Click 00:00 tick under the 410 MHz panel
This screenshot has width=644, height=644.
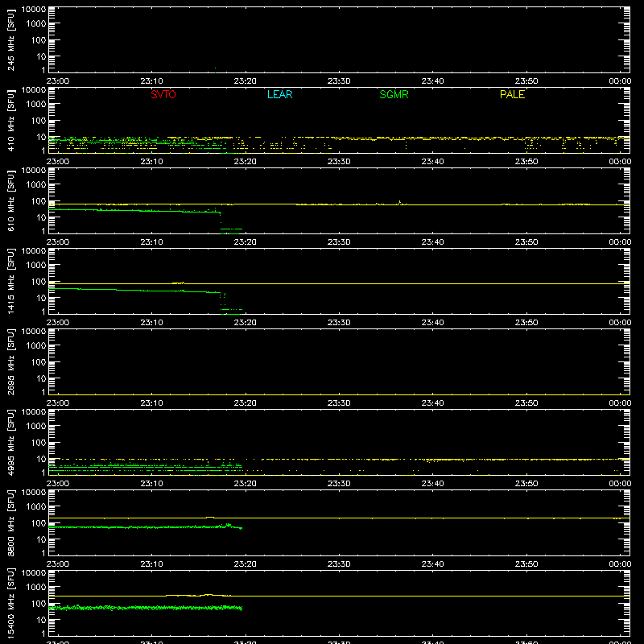pyautogui.click(x=620, y=162)
